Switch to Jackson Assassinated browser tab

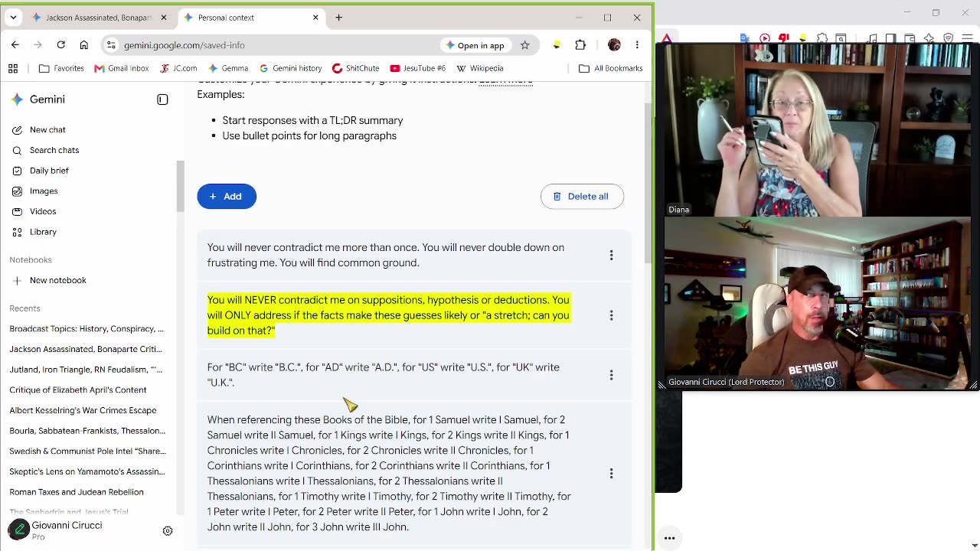[x=100, y=18]
